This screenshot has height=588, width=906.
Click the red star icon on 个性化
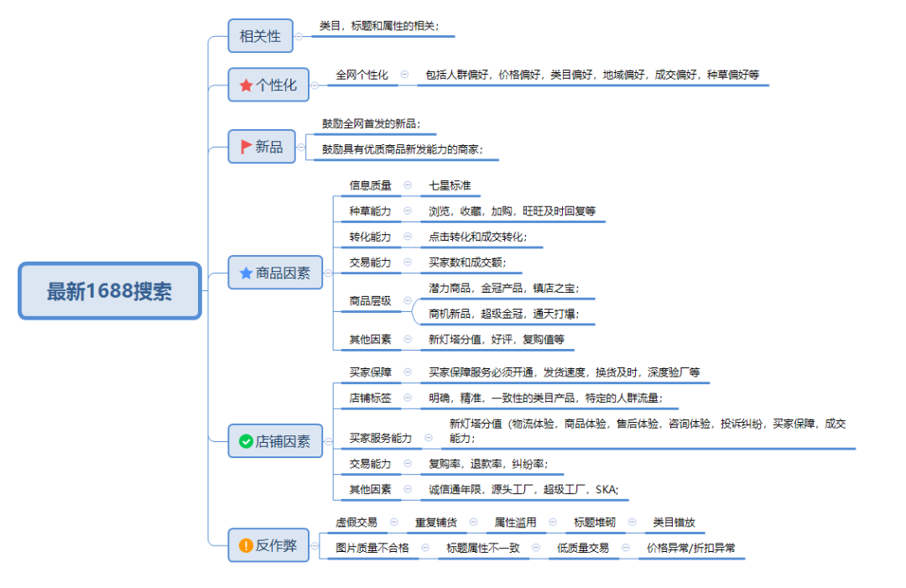click(x=246, y=86)
